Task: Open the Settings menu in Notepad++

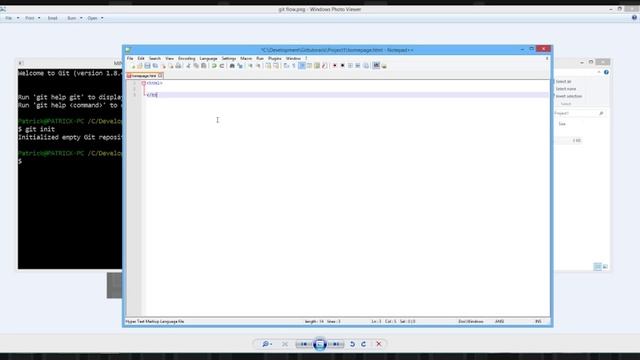Action: [x=229, y=58]
